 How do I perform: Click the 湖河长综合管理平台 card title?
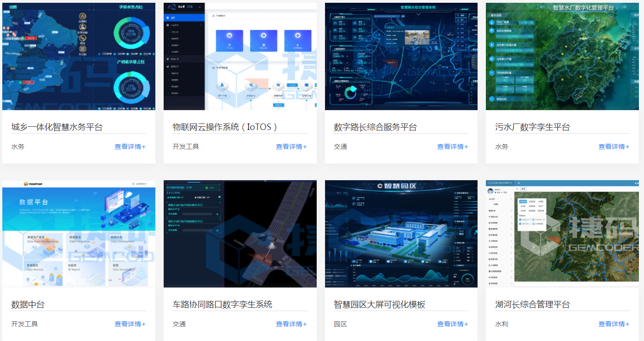(532, 305)
